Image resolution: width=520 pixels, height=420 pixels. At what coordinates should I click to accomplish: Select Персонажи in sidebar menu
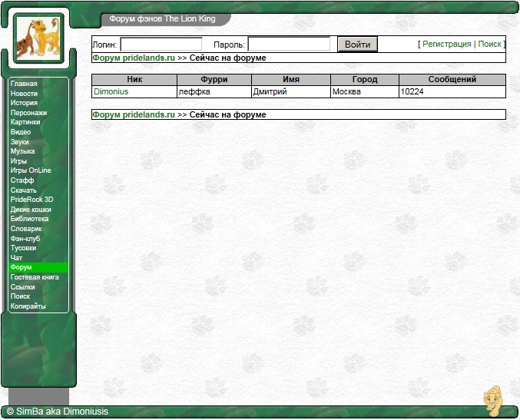[28, 113]
